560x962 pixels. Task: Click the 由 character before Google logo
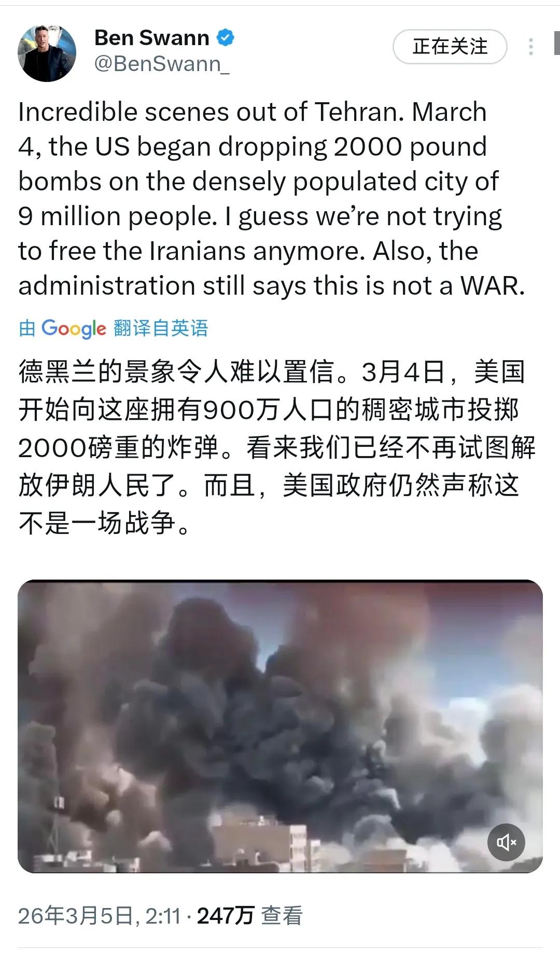click(27, 328)
